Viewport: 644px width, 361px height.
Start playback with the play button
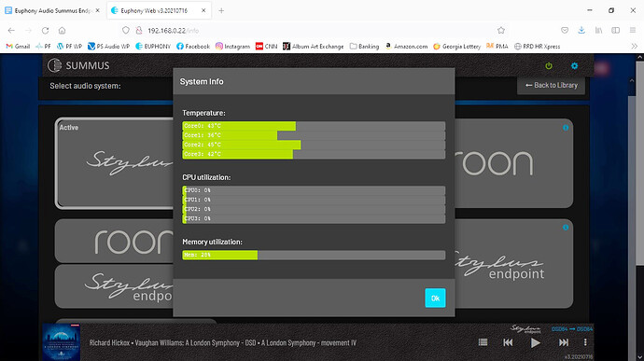coord(535,342)
